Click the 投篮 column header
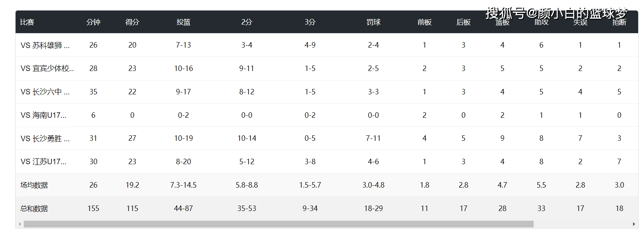Screen dimensions: 644x234 click(x=183, y=22)
